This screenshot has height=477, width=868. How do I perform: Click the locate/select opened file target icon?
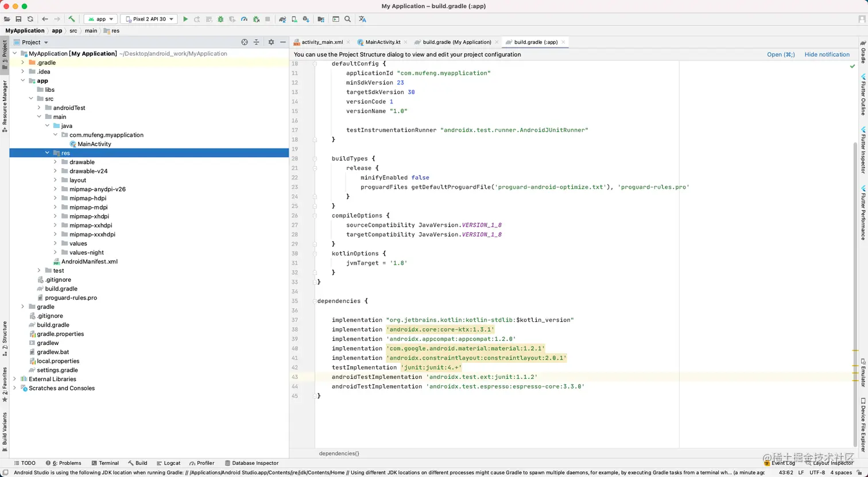pyautogui.click(x=245, y=42)
